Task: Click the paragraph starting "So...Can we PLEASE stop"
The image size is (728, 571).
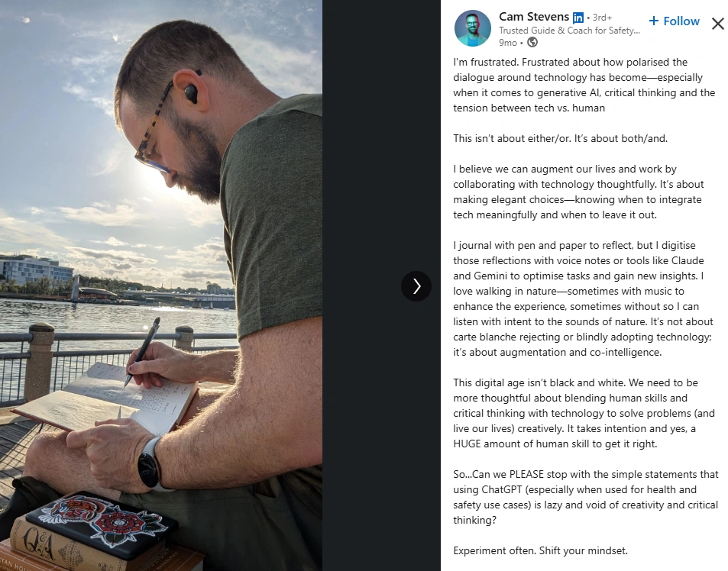Action: coord(586,497)
